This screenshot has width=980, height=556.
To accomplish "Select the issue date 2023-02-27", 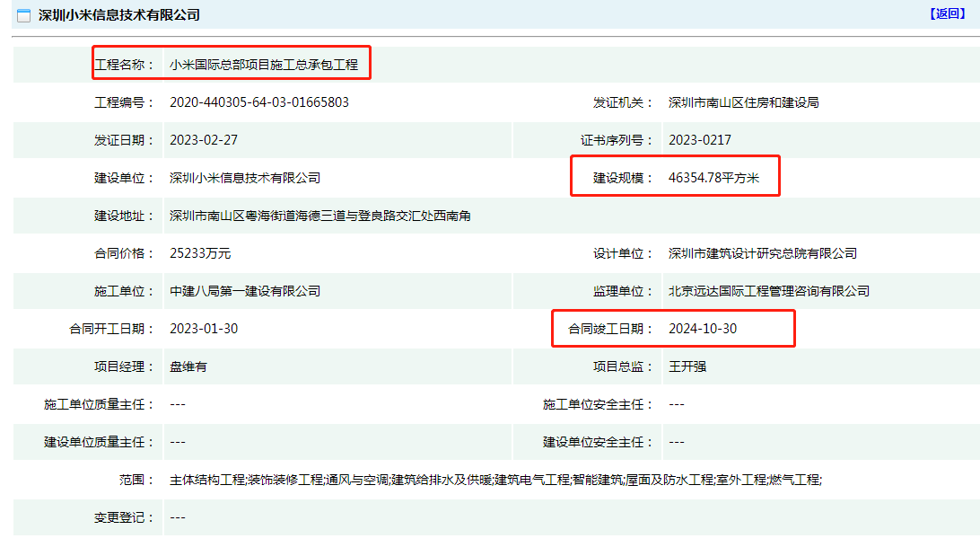I will click(x=204, y=140).
